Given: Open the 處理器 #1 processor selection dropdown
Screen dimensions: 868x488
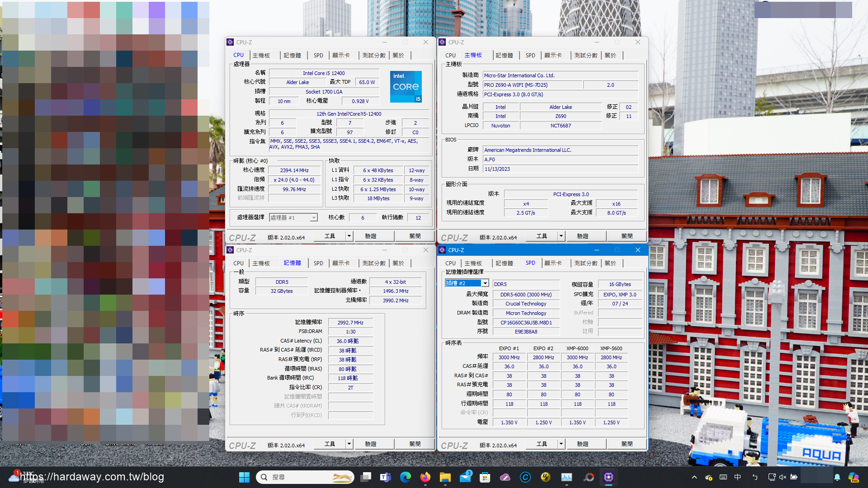Looking at the screenshot, I should [293, 218].
